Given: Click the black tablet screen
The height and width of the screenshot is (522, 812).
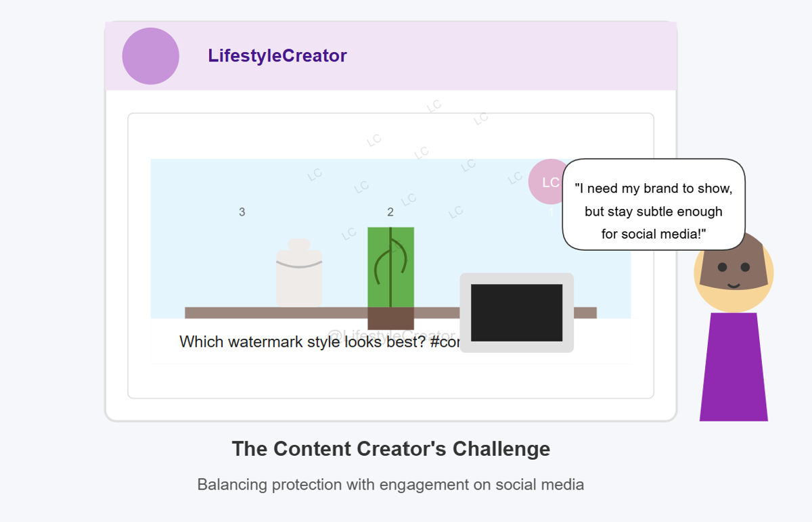Looking at the screenshot, I should (x=516, y=312).
